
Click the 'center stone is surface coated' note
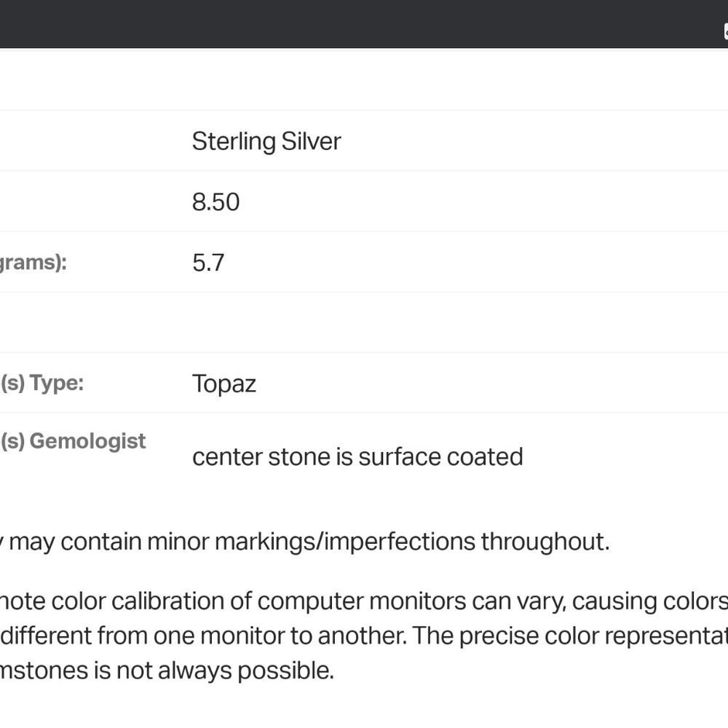[x=357, y=456]
